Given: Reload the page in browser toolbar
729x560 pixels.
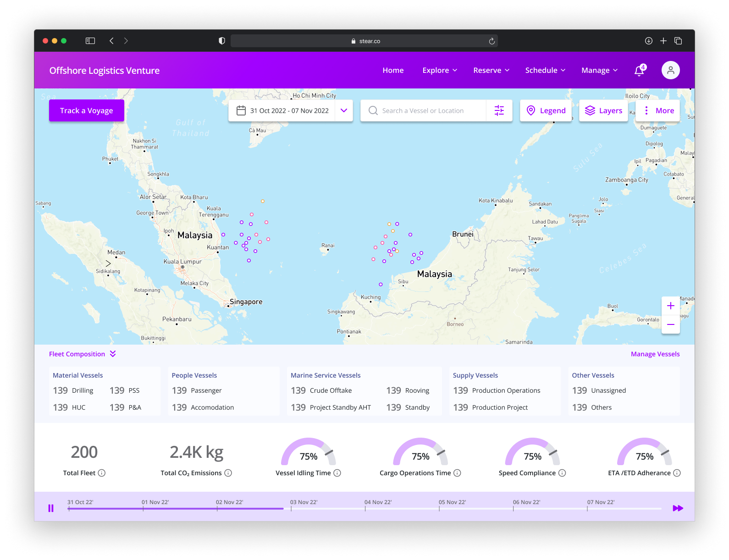Looking at the screenshot, I should [492, 41].
